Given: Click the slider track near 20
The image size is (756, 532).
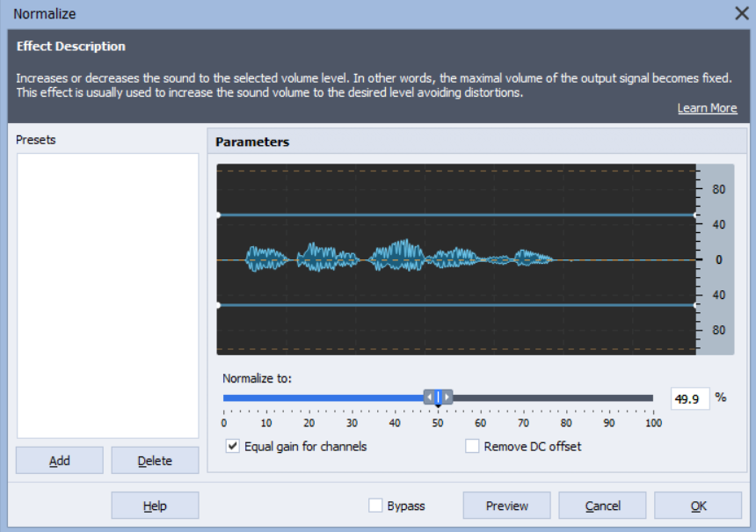Looking at the screenshot, I should point(309,398).
